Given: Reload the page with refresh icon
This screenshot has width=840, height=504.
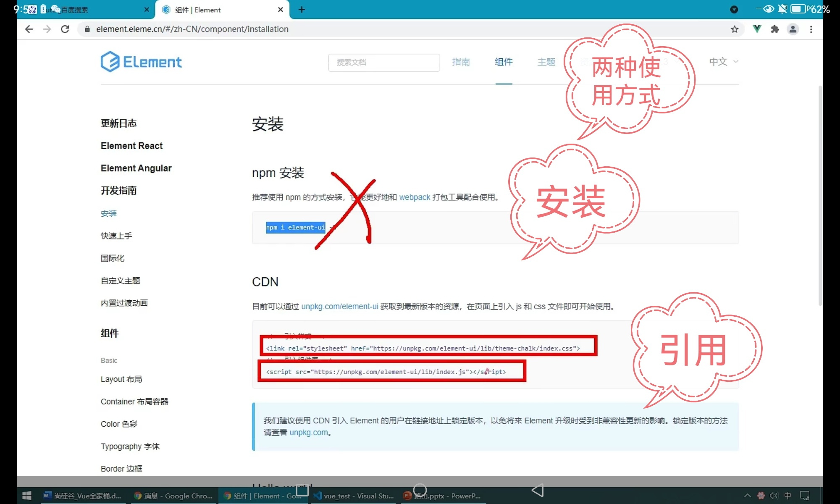Looking at the screenshot, I should (65, 29).
